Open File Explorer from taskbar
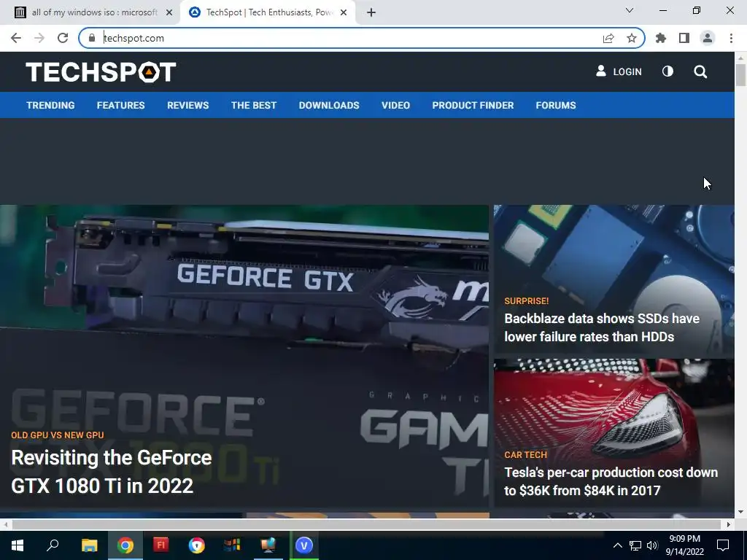Image resolution: width=747 pixels, height=560 pixels. click(89, 545)
